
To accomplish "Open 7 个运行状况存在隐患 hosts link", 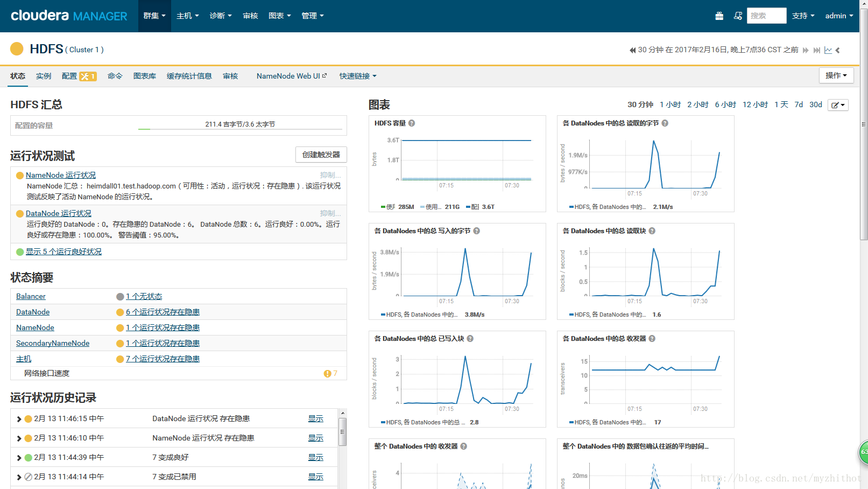I will coord(163,359).
